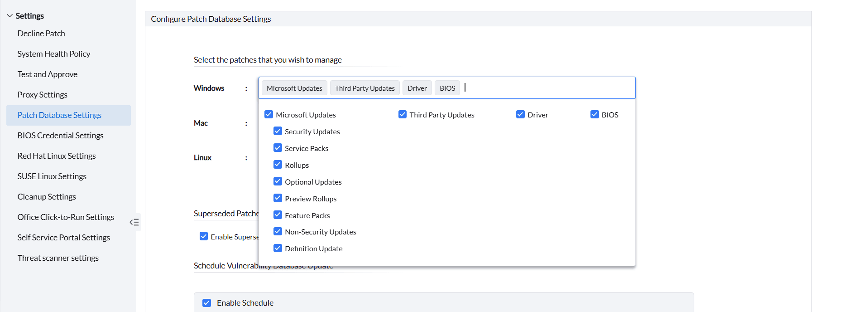Uncheck the Microsoft Updates checkbox

point(269,114)
